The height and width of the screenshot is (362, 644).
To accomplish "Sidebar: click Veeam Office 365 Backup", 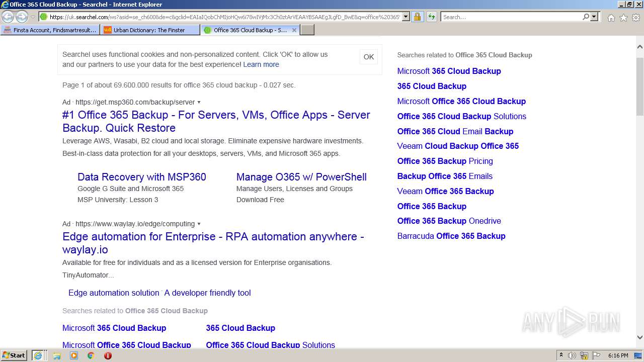I will point(446,191).
